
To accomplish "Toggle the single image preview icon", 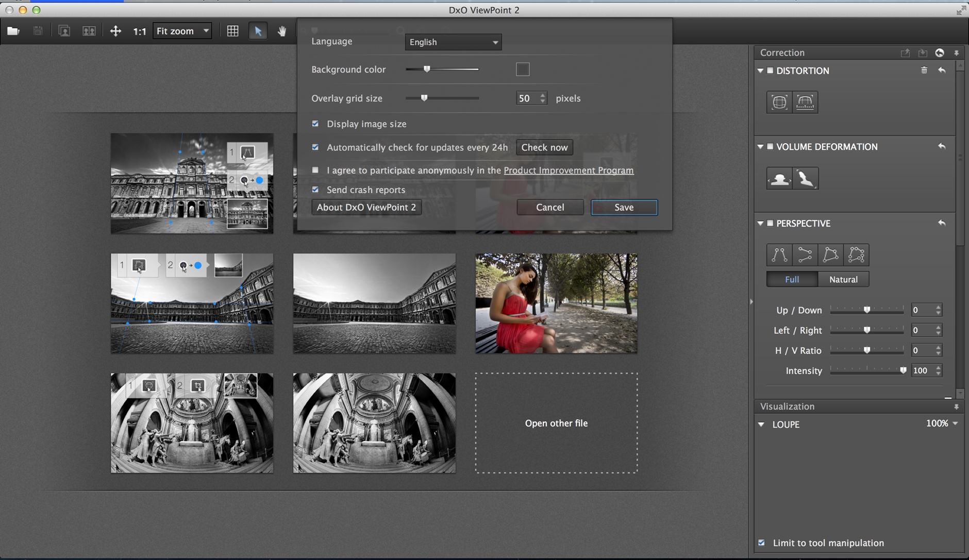I will pyautogui.click(x=64, y=31).
